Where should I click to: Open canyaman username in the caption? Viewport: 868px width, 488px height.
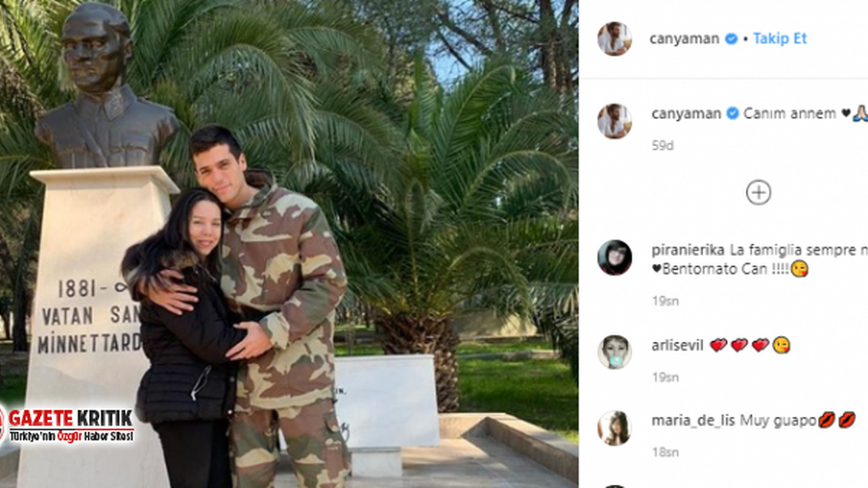[x=686, y=114]
